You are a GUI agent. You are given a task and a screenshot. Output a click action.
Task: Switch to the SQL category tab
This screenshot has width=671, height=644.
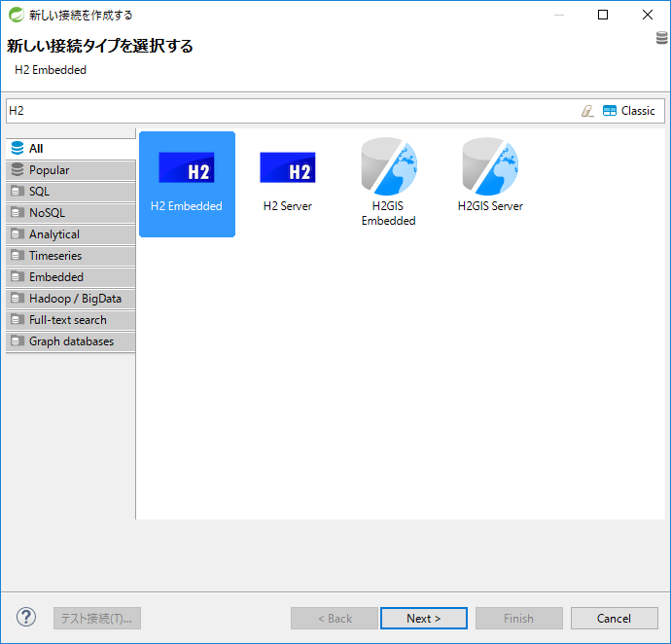[x=71, y=192]
